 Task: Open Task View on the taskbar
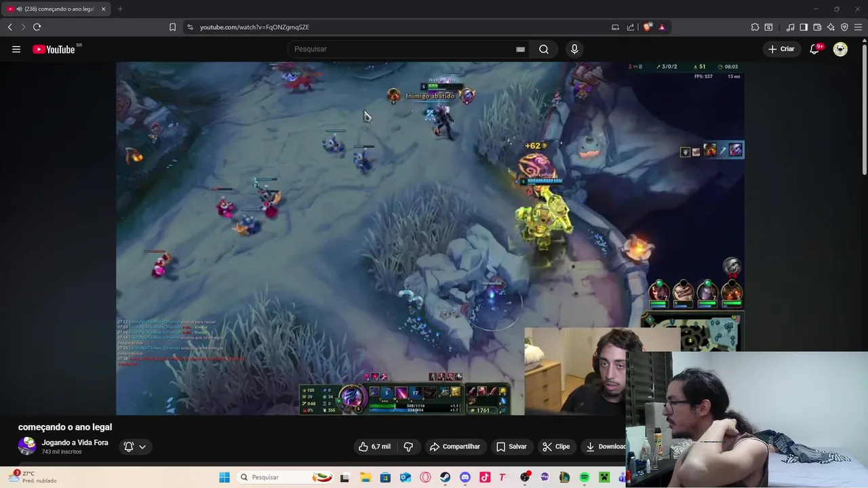[x=344, y=477]
